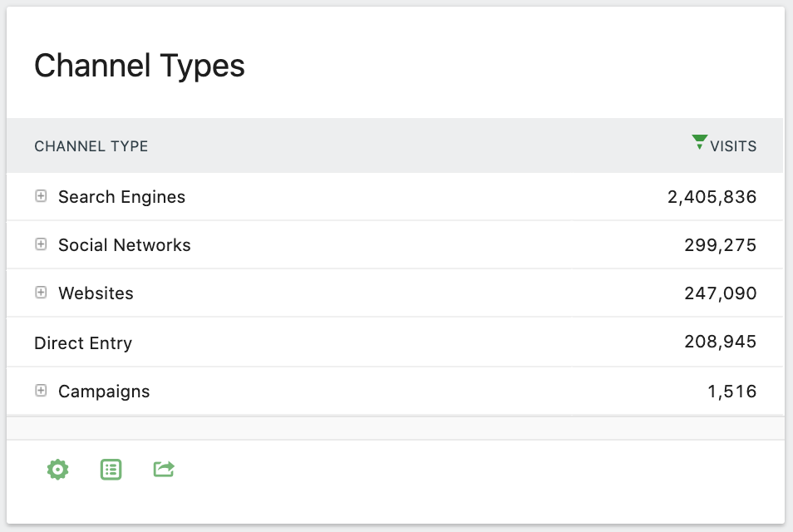The image size is (793, 532).
Task: Click the plus icon next to Websites
Action: (40, 293)
